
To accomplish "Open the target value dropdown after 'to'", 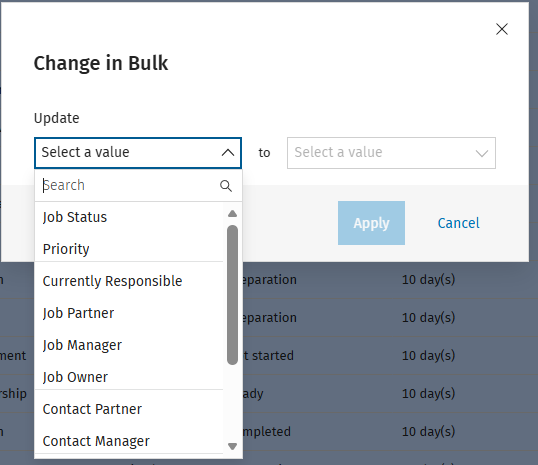I will 391,153.
